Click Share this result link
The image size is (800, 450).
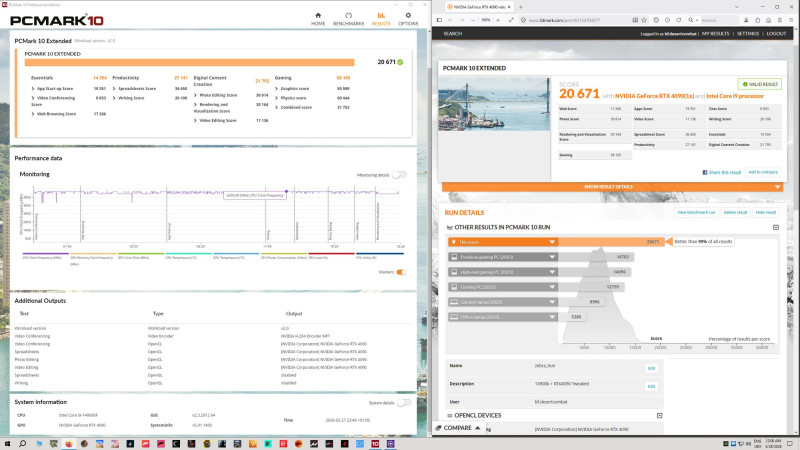(x=724, y=172)
